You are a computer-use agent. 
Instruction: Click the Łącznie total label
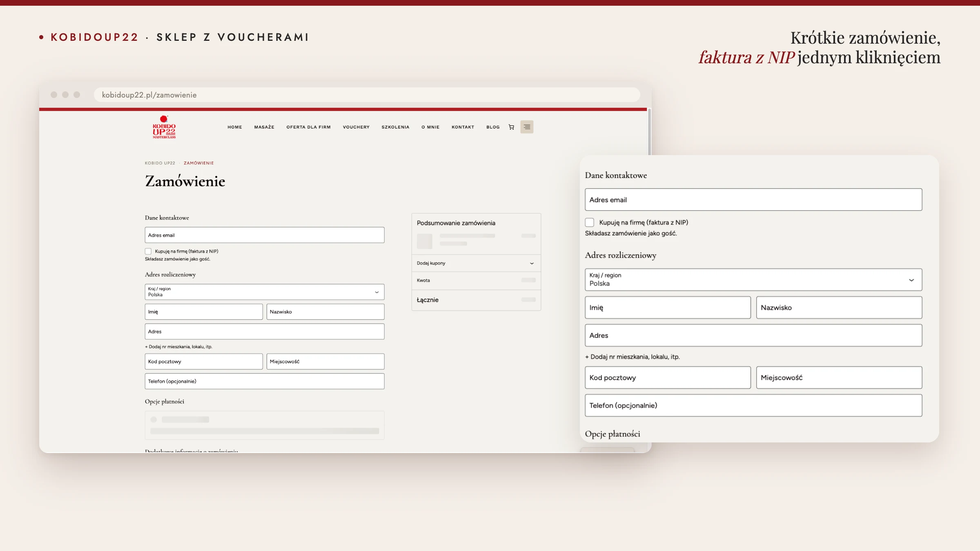click(428, 300)
